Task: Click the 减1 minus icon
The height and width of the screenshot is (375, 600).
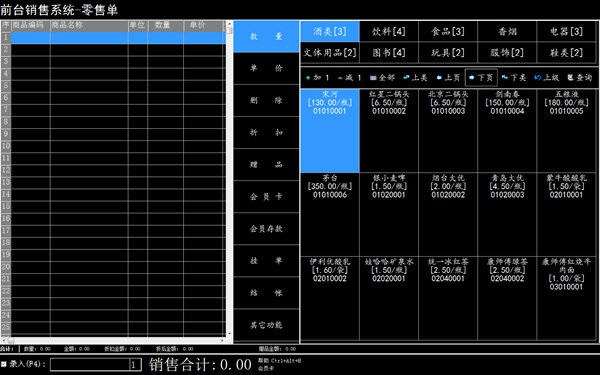Action: (x=340, y=78)
